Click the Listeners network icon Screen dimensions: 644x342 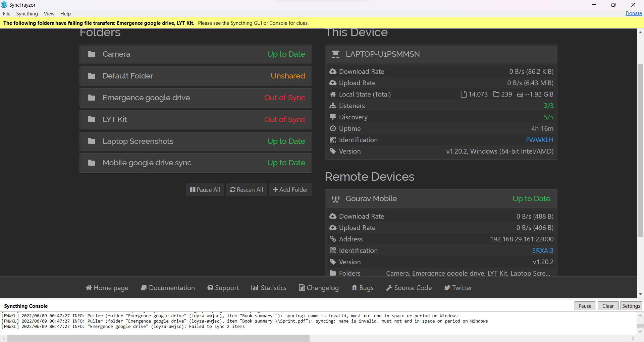click(x=333, y=106)
